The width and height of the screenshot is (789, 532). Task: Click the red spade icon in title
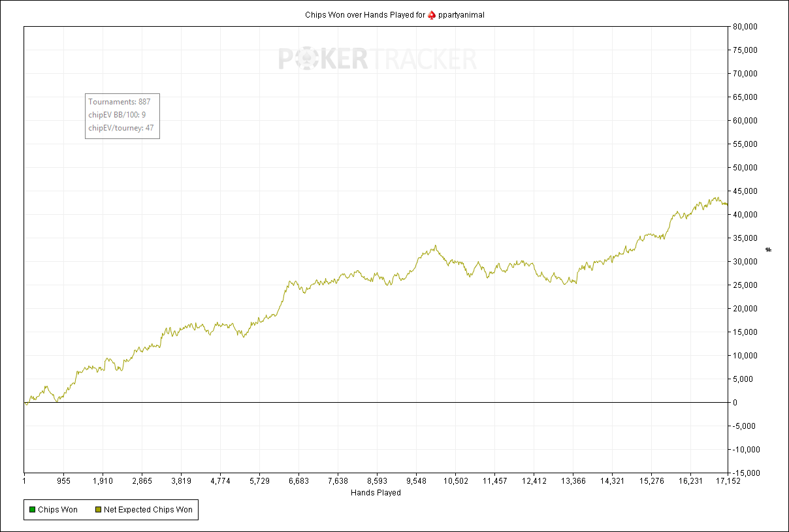pos(432,14)
